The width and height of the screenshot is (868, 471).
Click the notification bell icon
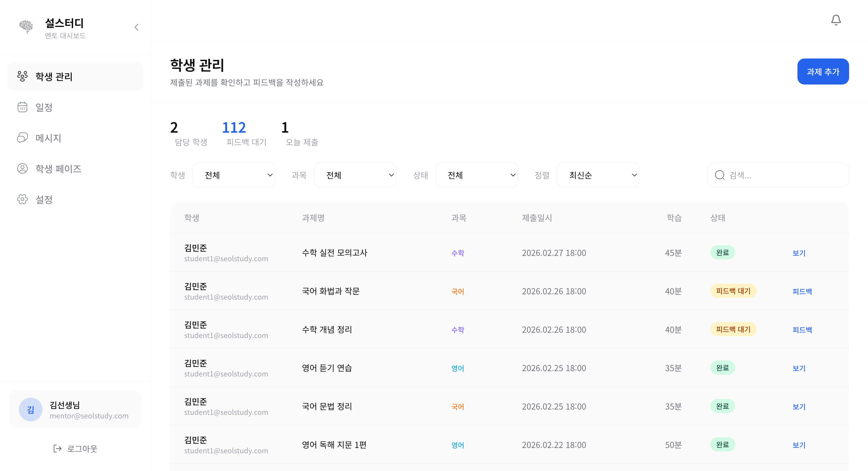pyautogui.click(x=836, y=20)
